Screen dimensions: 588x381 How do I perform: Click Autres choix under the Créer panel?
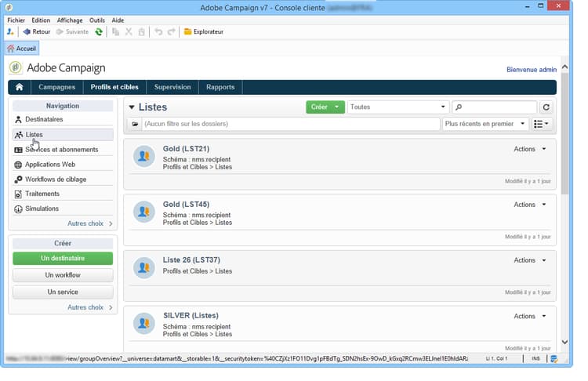tap(89, 307)
